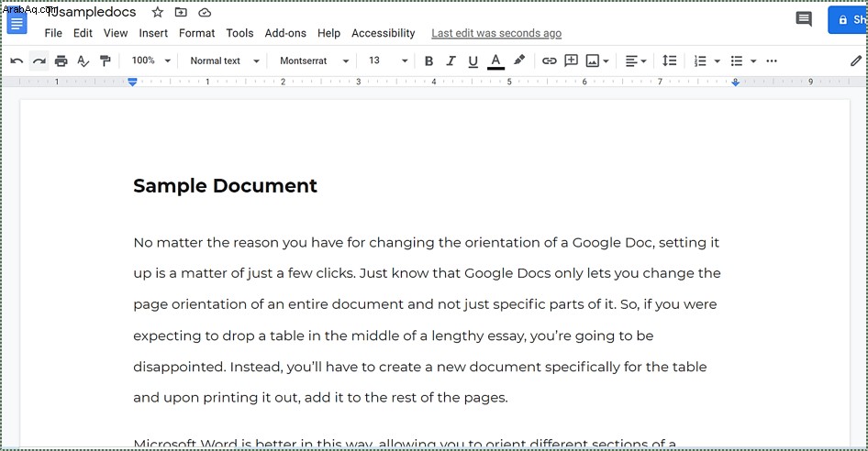Open the Montserrat font dropdown
Viewport: 868px width, 451px height.
(314, 60)
